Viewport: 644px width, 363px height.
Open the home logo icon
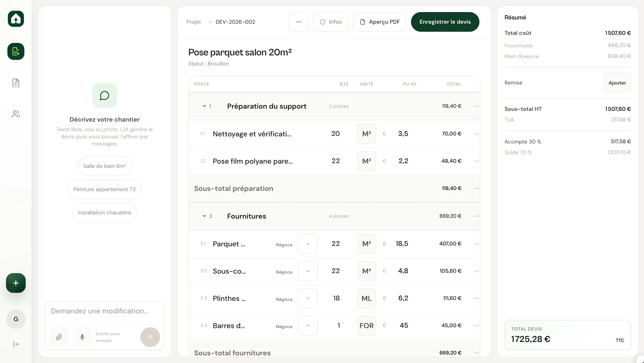[x=16, y=19]
